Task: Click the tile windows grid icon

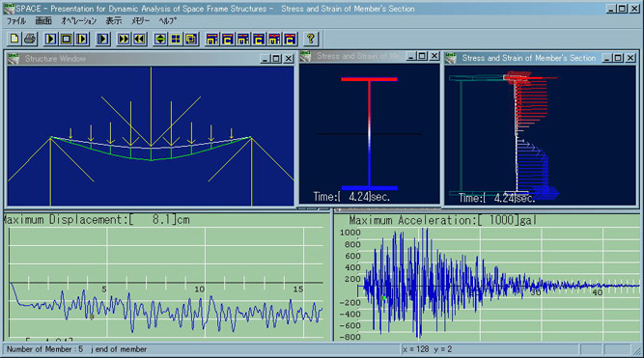Action: pyautogui.click(x=176, y=39)
